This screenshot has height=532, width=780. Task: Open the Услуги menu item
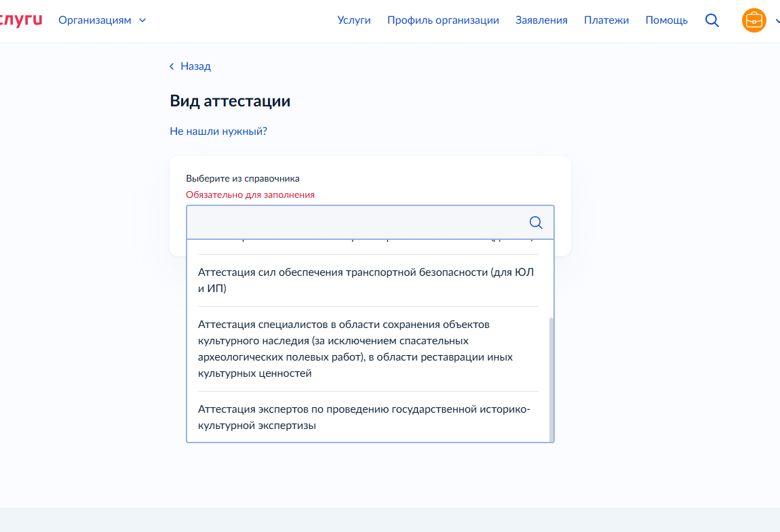pos(354,20)
